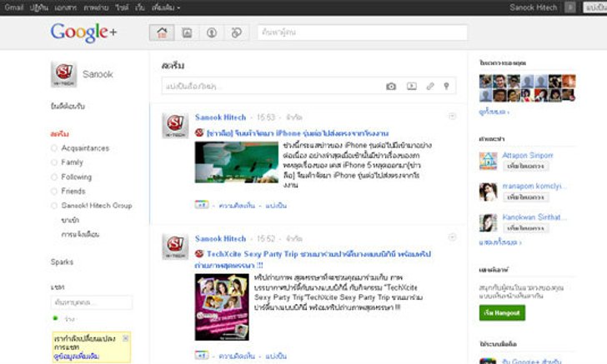Click the link icon in share box
The height and width of the screenshot is (364, 607).
pyautogui.click(x=430, y=87)
